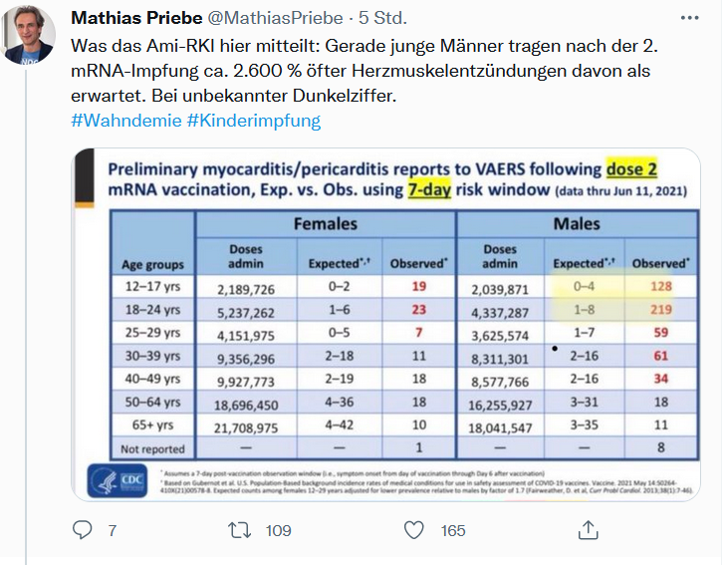Click Mathias Priebe's profile avatar
728x565 pixels.
pos(30,40)
